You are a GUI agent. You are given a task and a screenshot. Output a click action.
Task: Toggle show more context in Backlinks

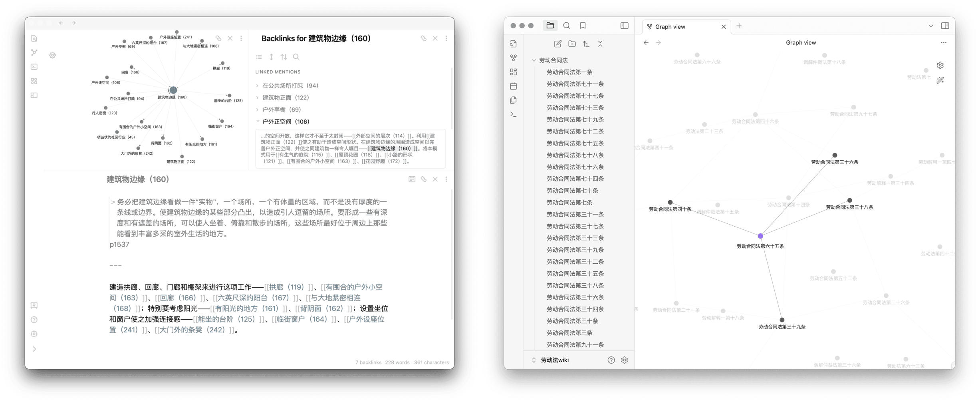pyautogui.click(x=272, y=57)
